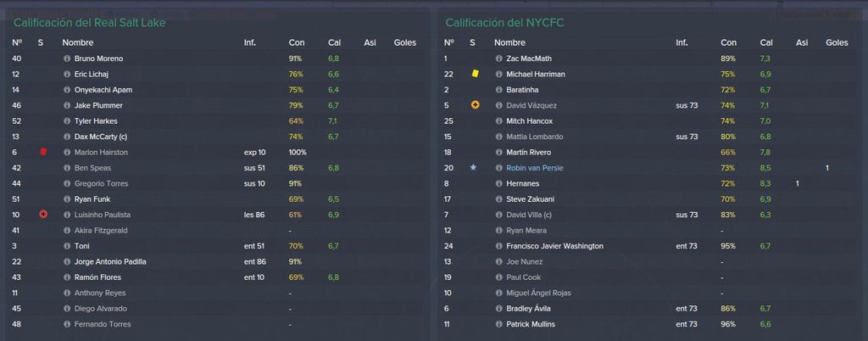
Task: Sort Real Salt Lake by Con column
Action: pos(296,42)
